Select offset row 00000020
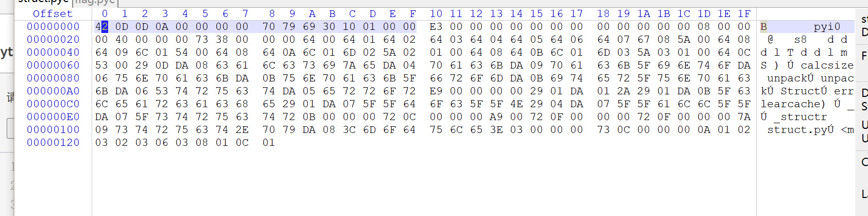Image resolution: width=868 pixels, height=216 pixels. pos(53,40)
